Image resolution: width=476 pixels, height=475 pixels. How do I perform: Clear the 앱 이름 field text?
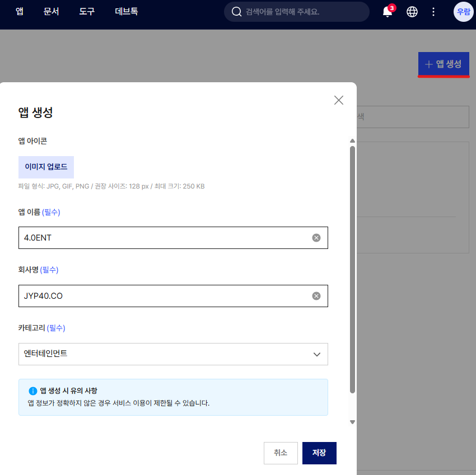tap(316, 238)
